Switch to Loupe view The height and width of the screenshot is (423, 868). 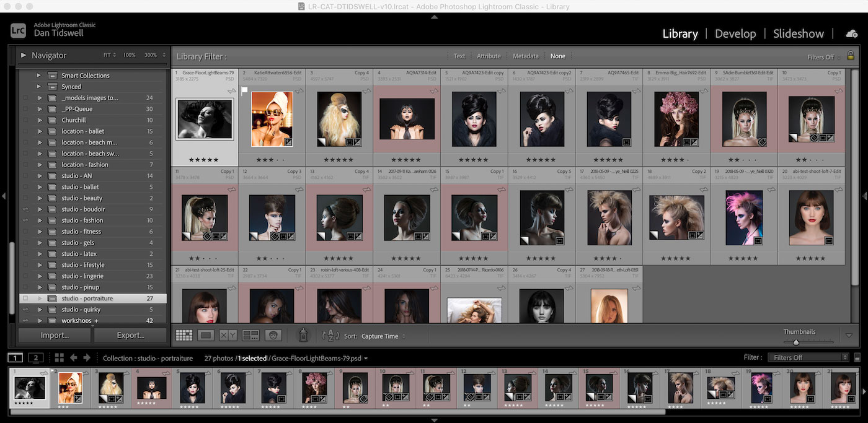[x=206, y=334]
